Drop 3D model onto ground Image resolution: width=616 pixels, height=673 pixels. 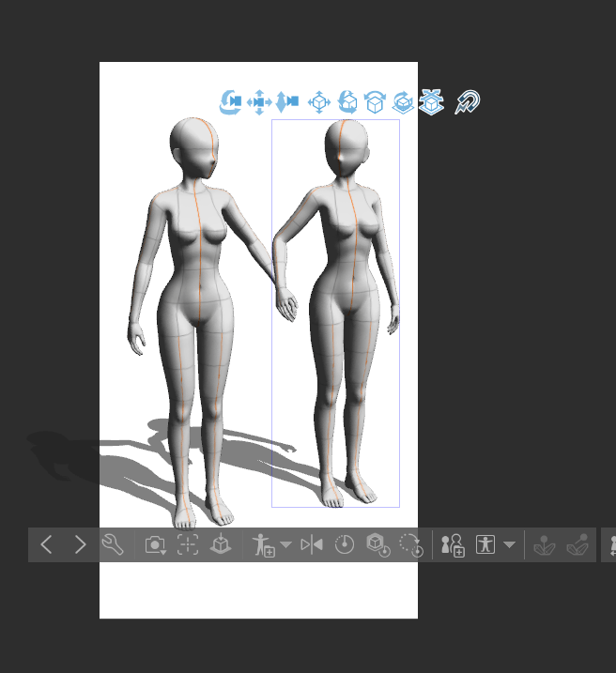221,544
